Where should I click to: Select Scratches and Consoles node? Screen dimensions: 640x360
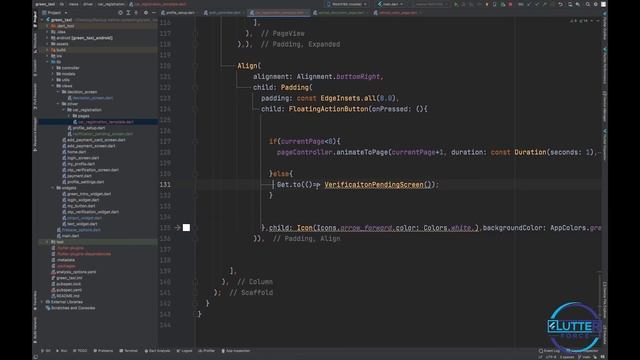pyautogui.click(x=70, y=308)
